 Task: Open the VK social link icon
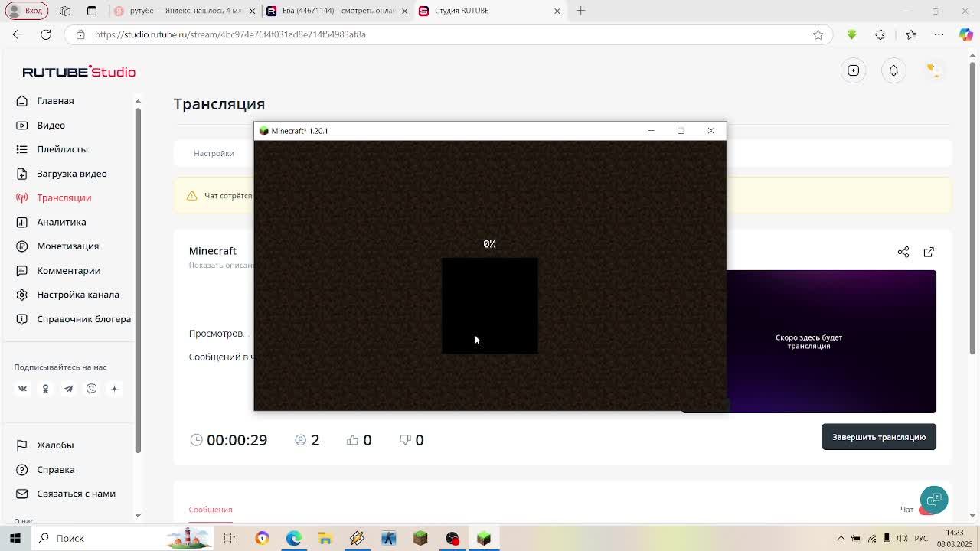point(22,389)
